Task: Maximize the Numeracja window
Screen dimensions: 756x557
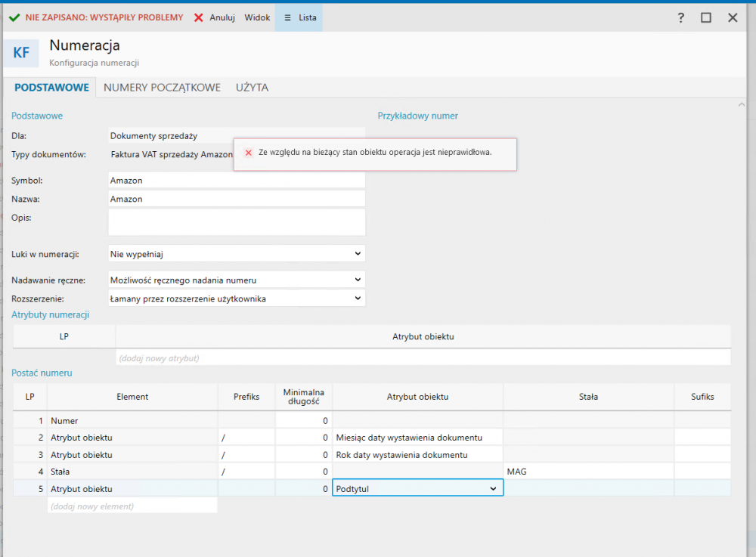Action: pos(706,17)
